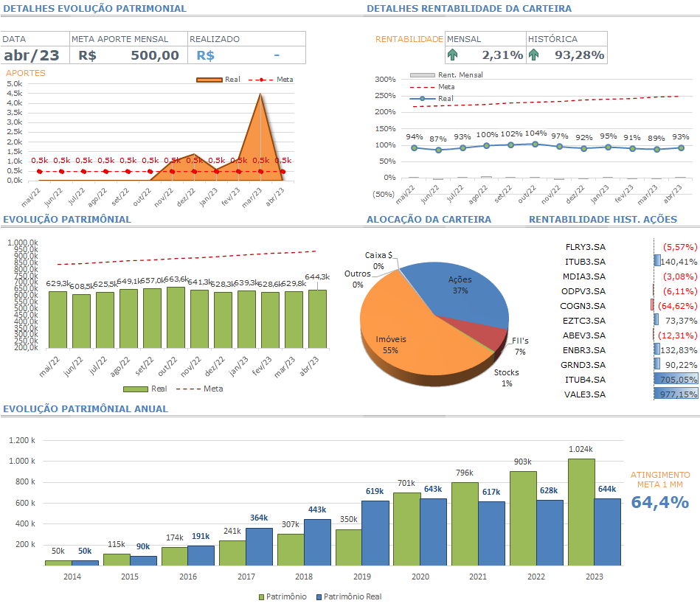This screenshot has height=609, width=700.
Task: Select the abr/23 date cell
Action: [35, 55]
